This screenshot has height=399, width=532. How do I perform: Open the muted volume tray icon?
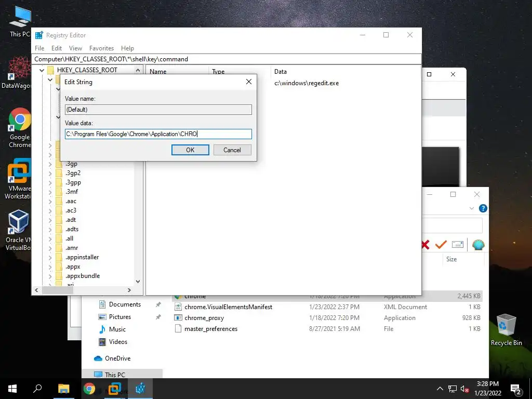[465, 389]
